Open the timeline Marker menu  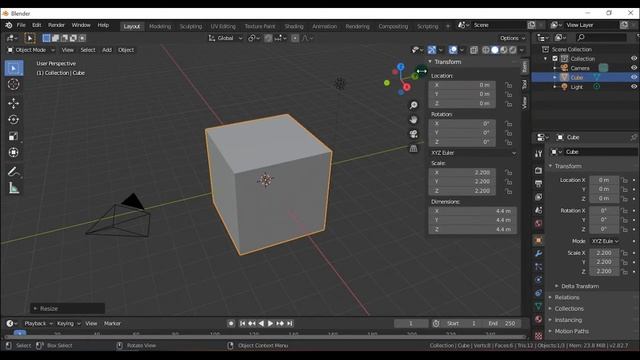coord(112,323)
